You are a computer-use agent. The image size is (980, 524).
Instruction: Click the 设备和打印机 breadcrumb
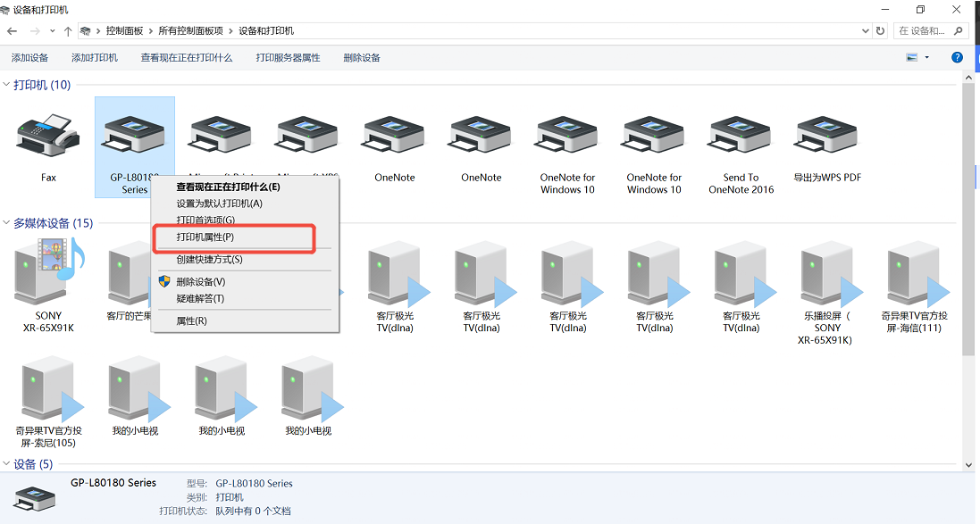(x=266, y=30)
